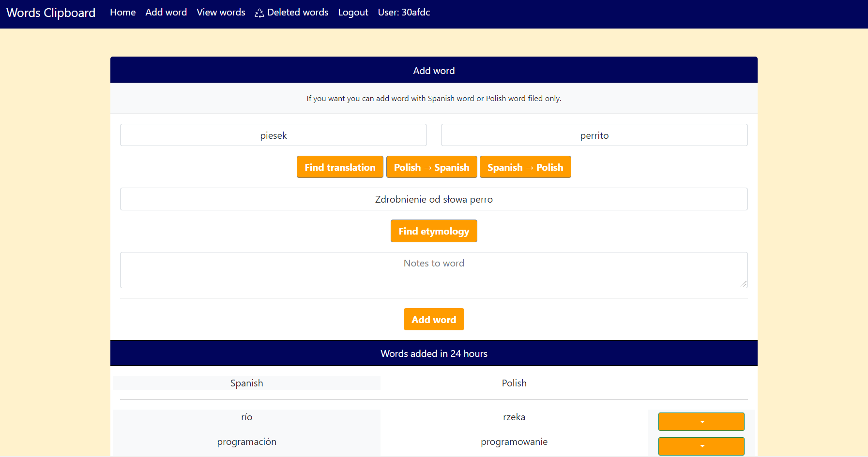Expand the dropdown for the programación row
Image resolution: width=868 pixels, height=457 pixels.
pyautogui.click(x=701, y=446)
